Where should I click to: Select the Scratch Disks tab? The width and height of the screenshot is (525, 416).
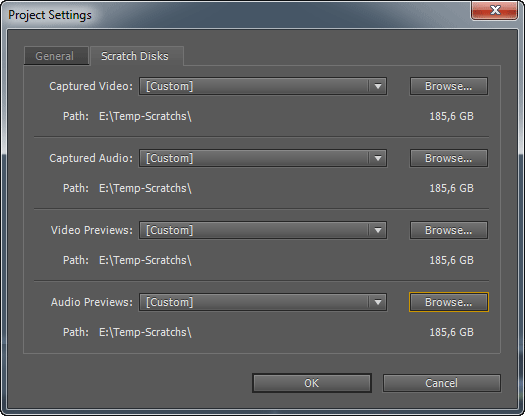tap(136, 56)
